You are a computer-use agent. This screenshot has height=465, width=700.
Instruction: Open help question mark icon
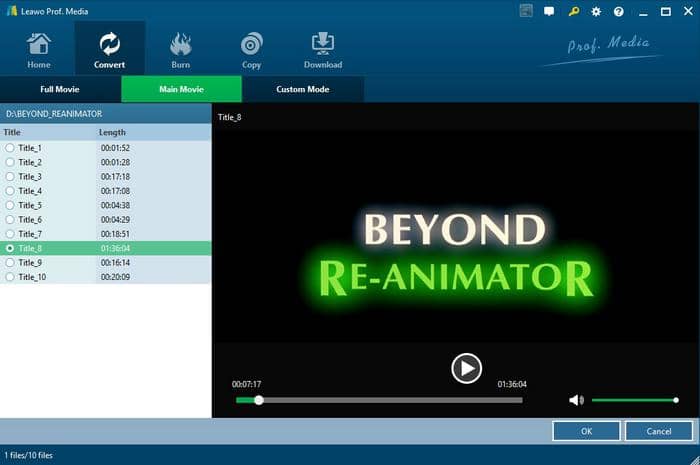tap(619, 12)
